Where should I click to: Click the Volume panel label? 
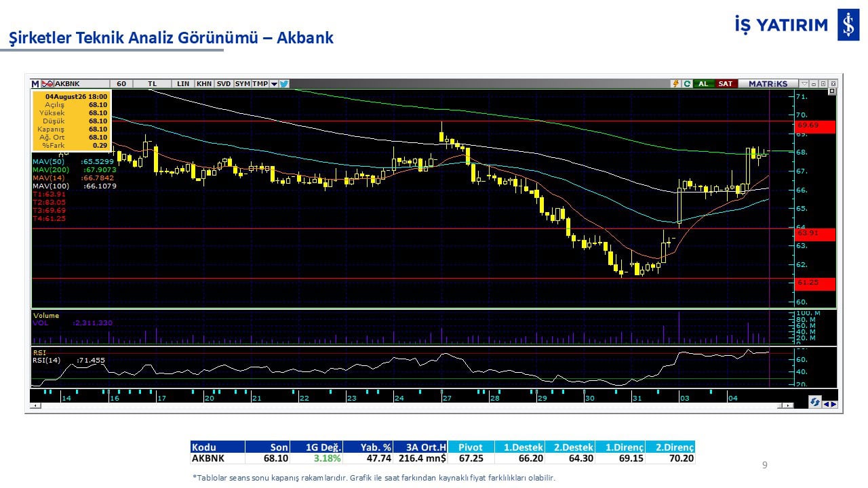(x=46, y=315)
